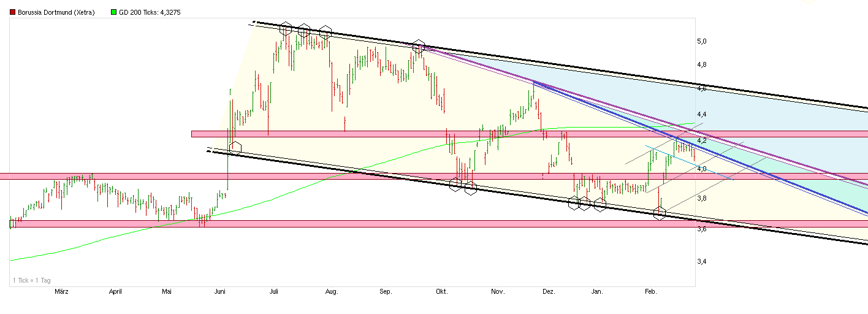The width and height of the screenshot is (868, 314).
Task: Click the 'Aug.' month label
Action: pyautogui.click(x=332, y=292)
